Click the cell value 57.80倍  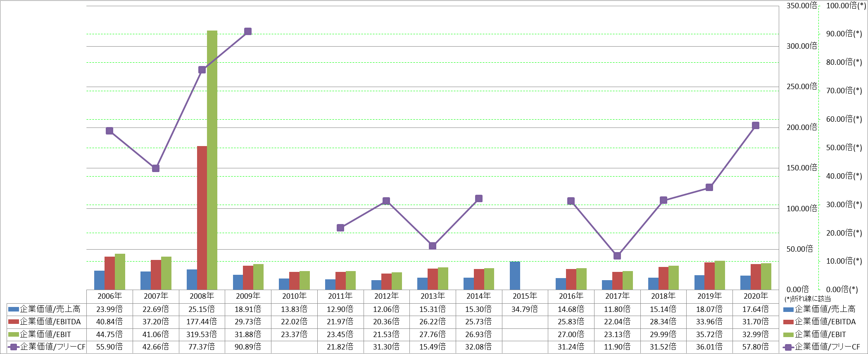[x=756, y=347]
